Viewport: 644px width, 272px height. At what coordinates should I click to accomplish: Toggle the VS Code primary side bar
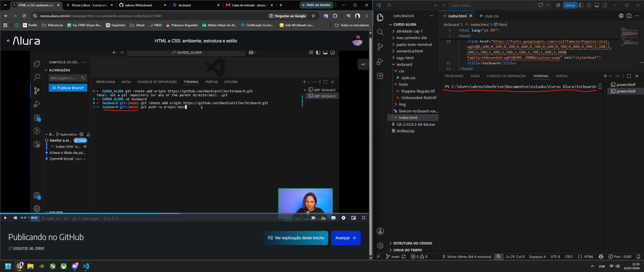[x=581, y=5]
